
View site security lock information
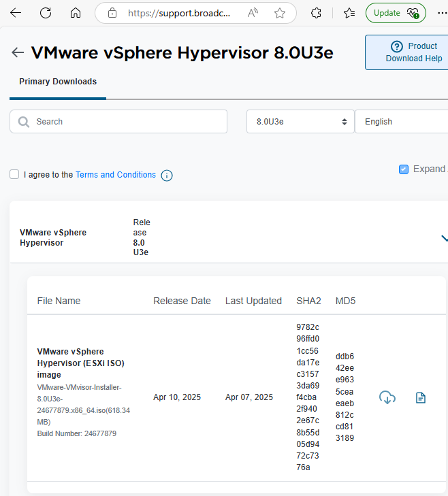[112, 13]
